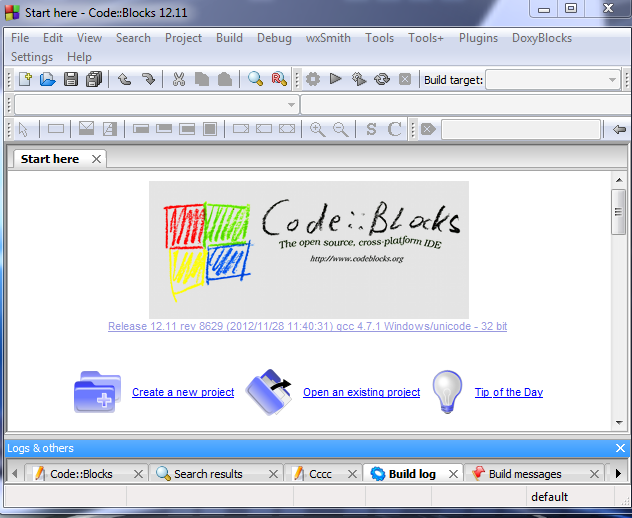Viewport: 632px width, 518px height.
Task: Close the Logs & others panel
Action: (620, 448)
